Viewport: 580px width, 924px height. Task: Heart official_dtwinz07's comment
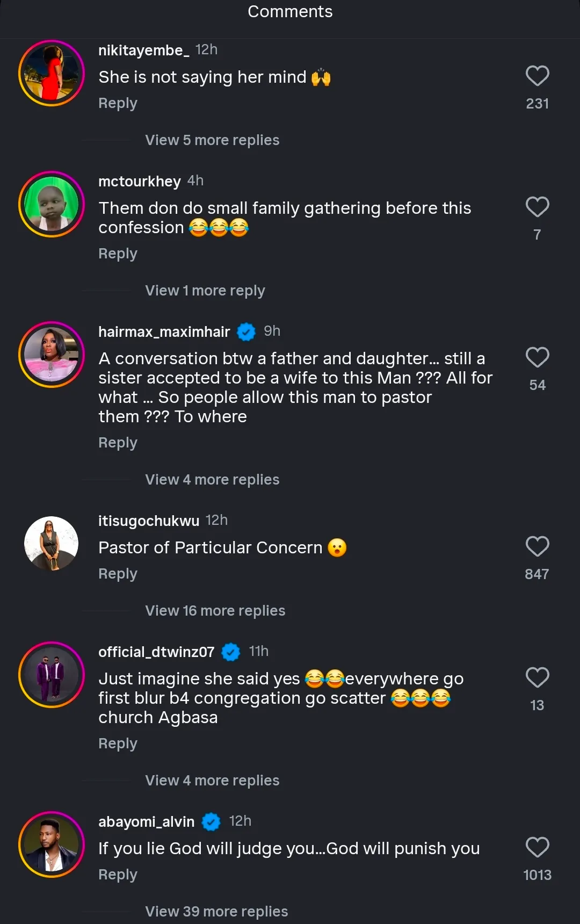pyautogui.click(x=537, y=677)
